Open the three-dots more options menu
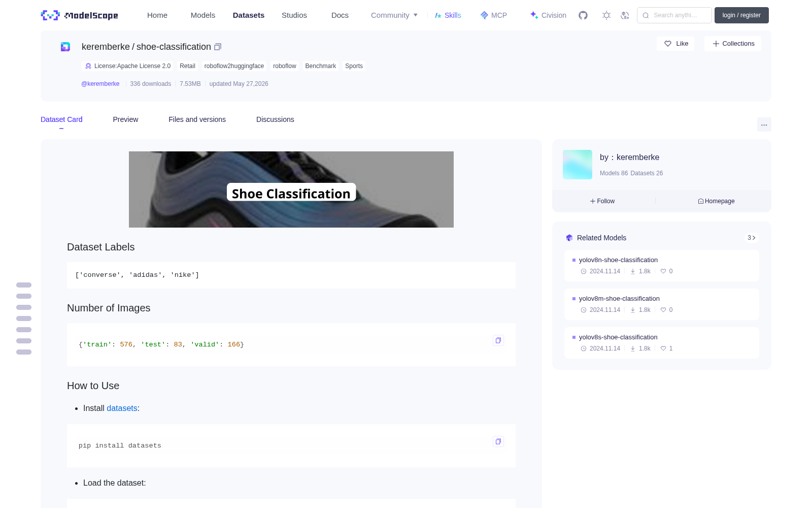This screenshot has height=508, width=812. (764, 125)
